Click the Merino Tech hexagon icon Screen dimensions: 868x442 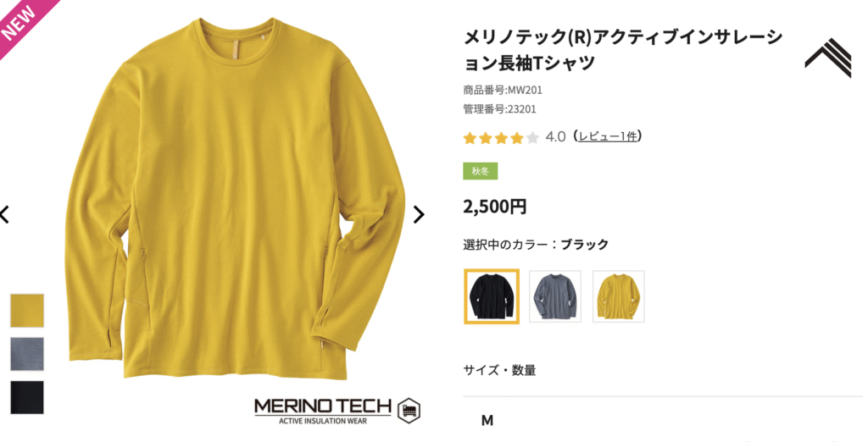point(409,411)
